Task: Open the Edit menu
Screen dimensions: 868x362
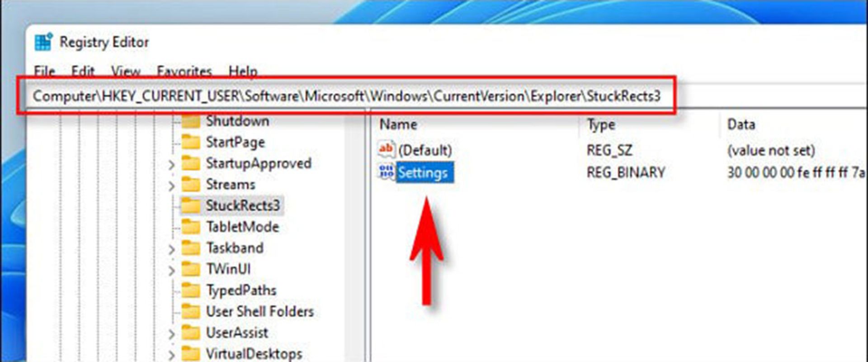Action: [83, 71]
